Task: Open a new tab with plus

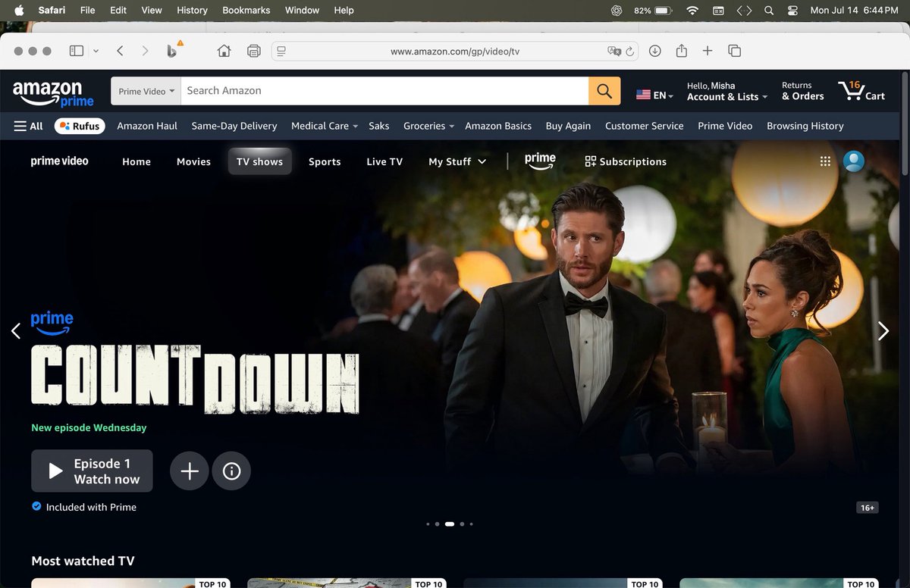Action: tap(708, 51)
